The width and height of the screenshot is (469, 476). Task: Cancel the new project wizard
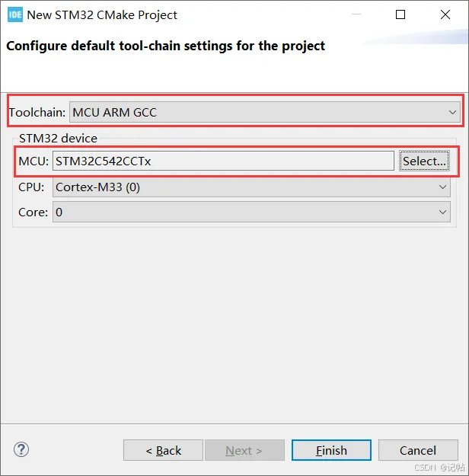click(418, 450)
